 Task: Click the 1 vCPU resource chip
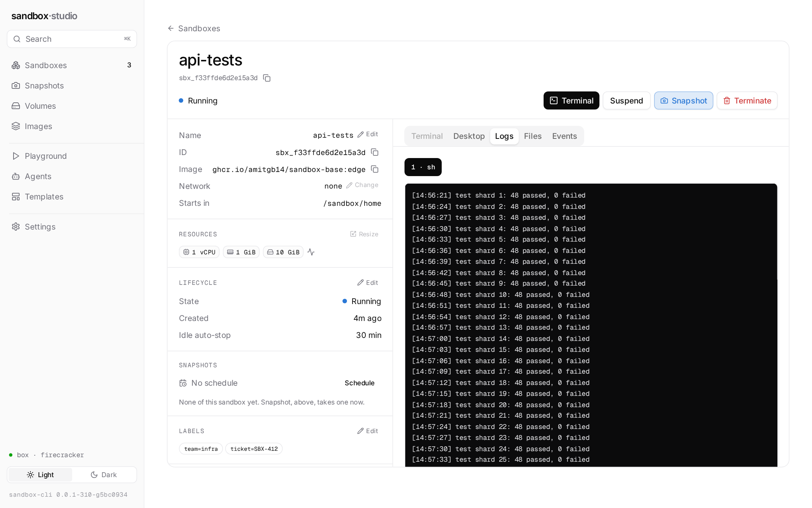[x=199, y=252]
